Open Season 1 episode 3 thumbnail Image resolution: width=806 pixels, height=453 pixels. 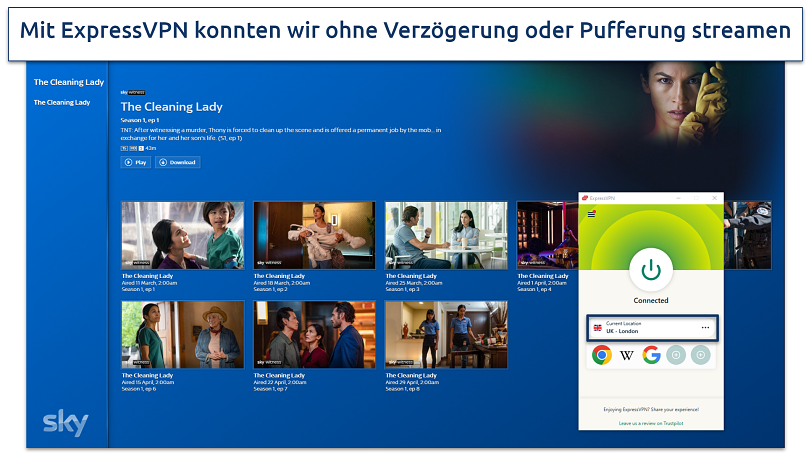pos(446,235)
